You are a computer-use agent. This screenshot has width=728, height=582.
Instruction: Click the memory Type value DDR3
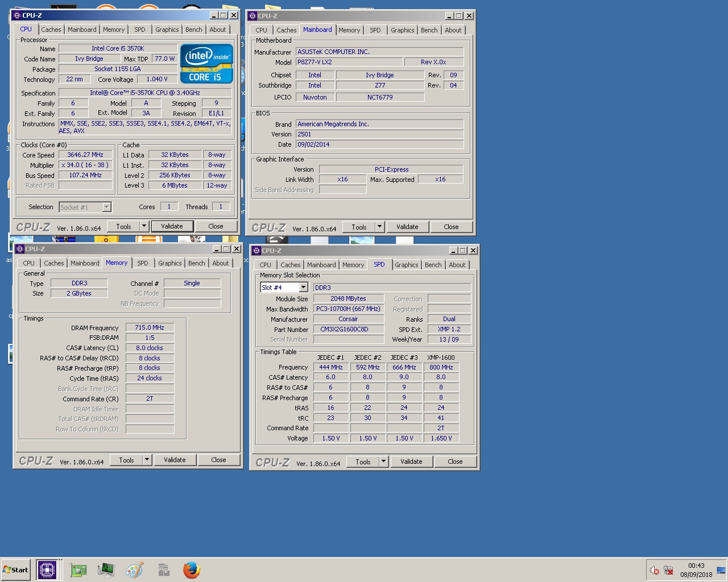click(79, 283)
